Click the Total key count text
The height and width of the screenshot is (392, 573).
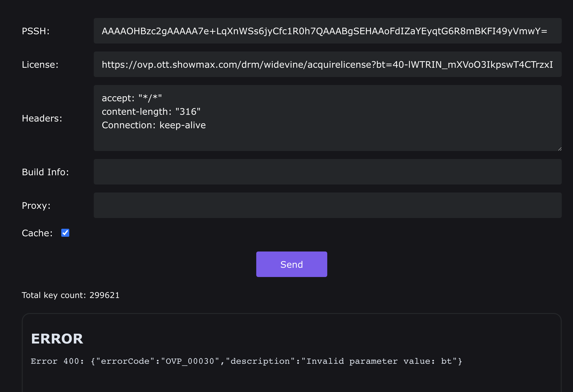(x=70, y=295)
